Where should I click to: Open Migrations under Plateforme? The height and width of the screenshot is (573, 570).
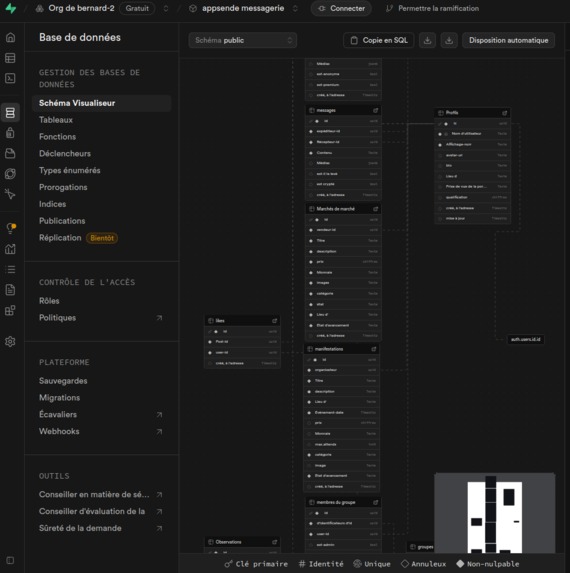point(60,398)
